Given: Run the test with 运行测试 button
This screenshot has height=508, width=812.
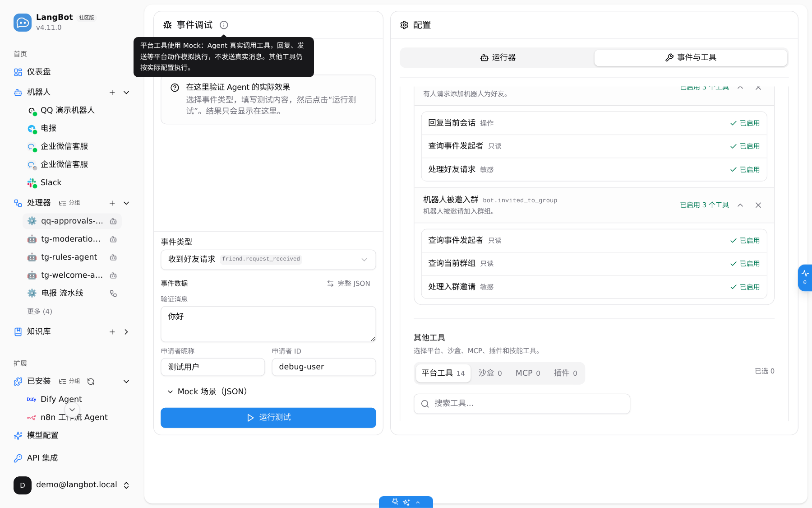Looking at the screenshot, I should [268, 418].
